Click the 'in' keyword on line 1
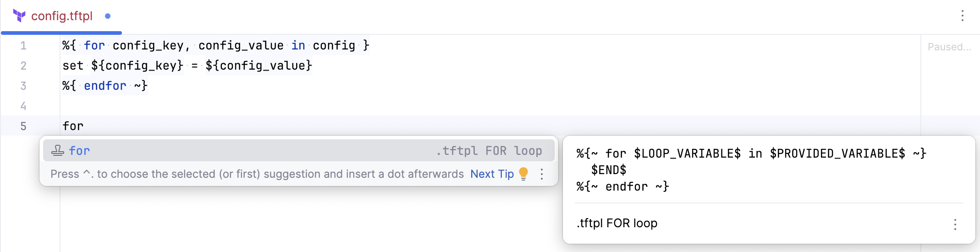Image resolution: width=980 pixels, height=252 pixels. [x=298, y=46]
